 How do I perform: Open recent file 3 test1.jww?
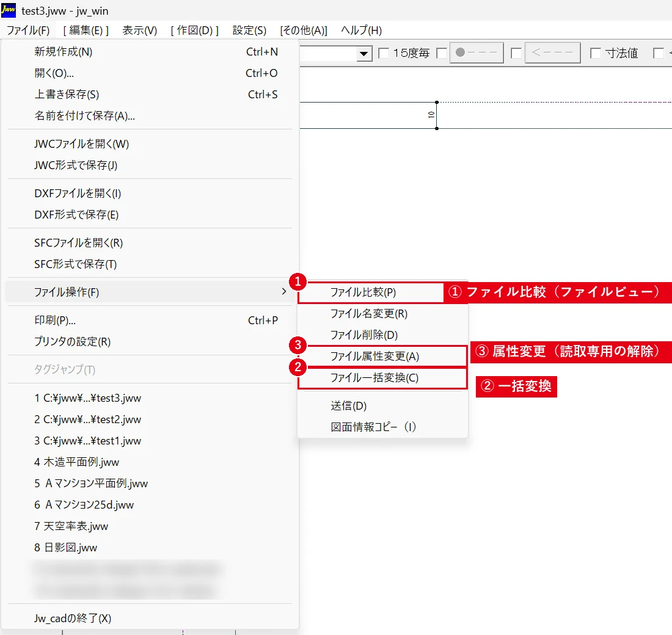click(150, 441)
